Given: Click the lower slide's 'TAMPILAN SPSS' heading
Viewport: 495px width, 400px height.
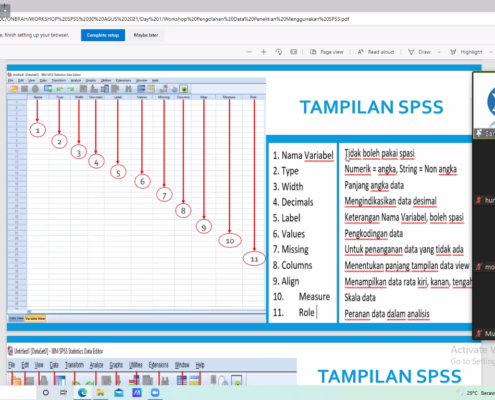Looking at the screenshot, I should coord(389,376).
